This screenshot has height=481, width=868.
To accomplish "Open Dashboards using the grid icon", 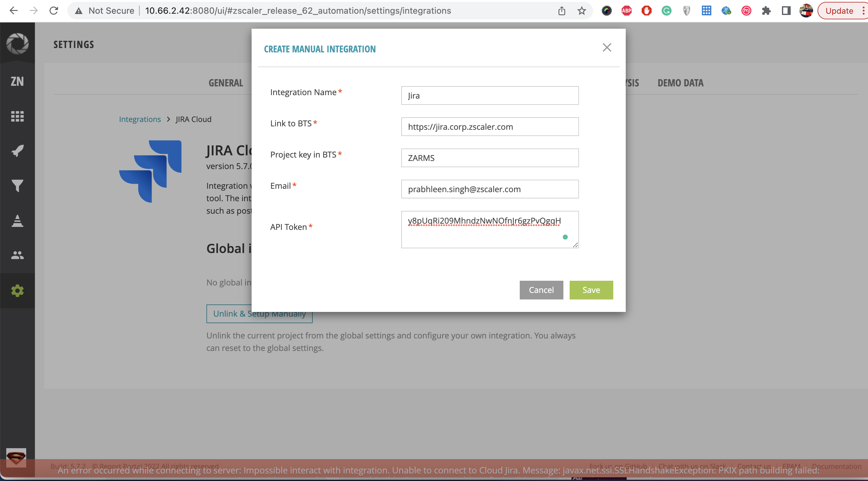I will click(x=17, y=116).
